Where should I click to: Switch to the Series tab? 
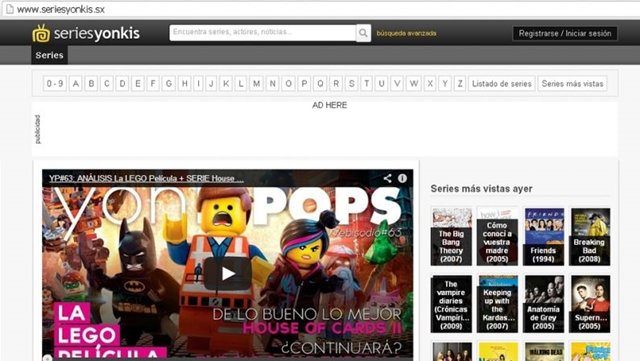[x=49, y=55]
